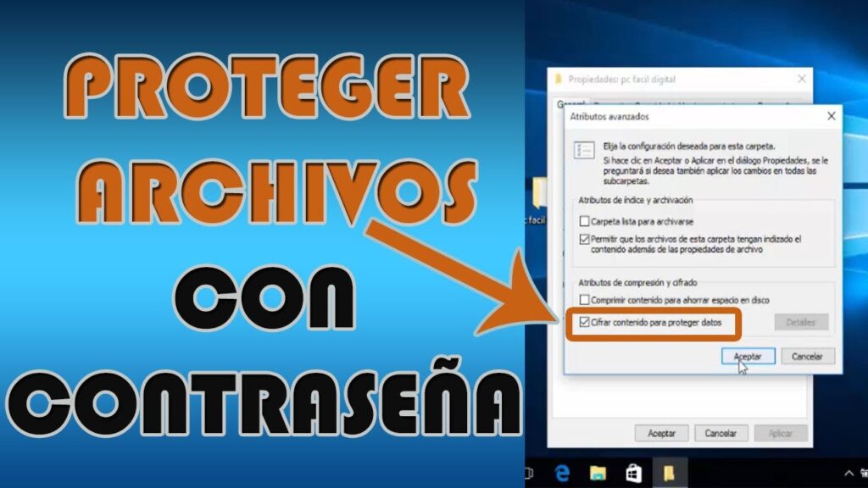Screen dimensions: 868x488
Task: Click the settings list icon in Atributos avanzados
Action: coord(585,151)
